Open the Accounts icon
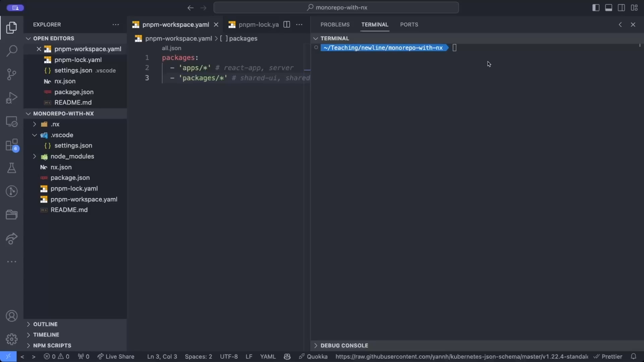644x362 pixels. pos(12,316)
